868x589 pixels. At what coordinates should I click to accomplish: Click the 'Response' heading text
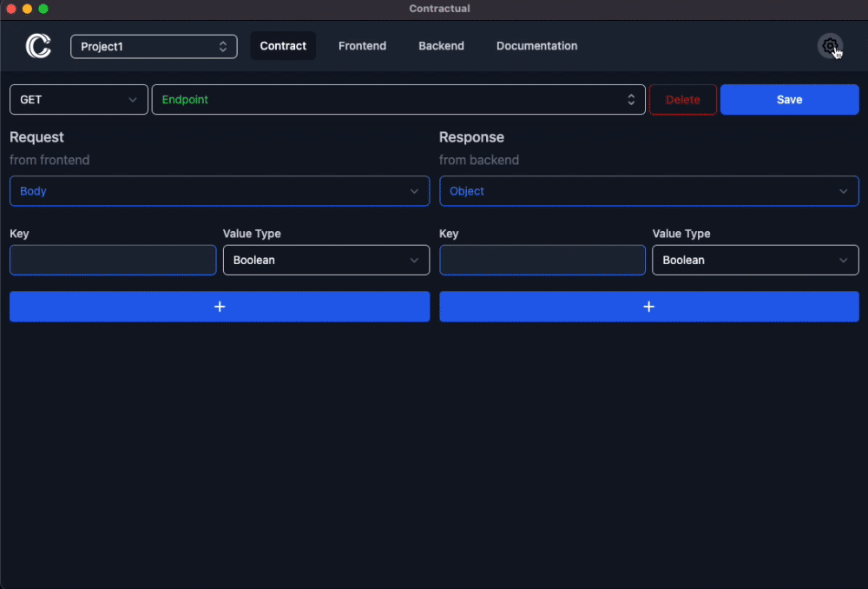click(471, 137)
